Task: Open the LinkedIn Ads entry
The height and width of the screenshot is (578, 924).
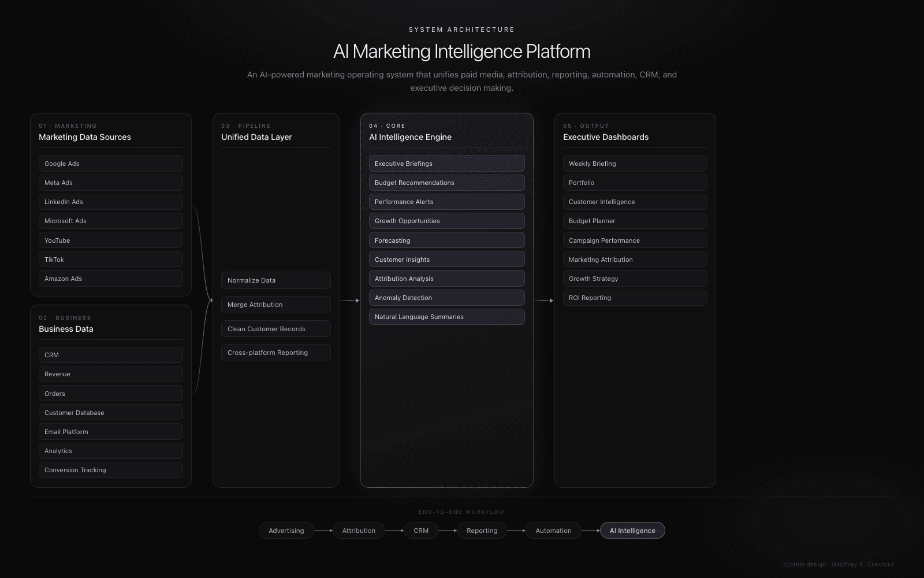Action: coord(111,202)
